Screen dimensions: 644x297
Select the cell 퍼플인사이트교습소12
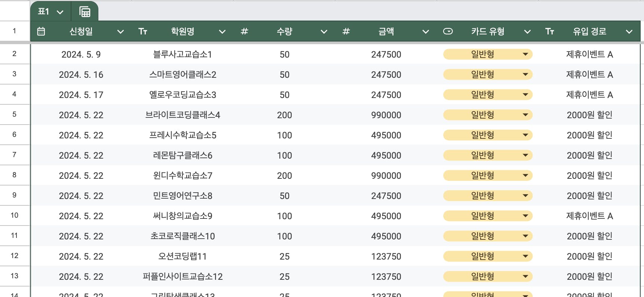[x=183, y=277]
